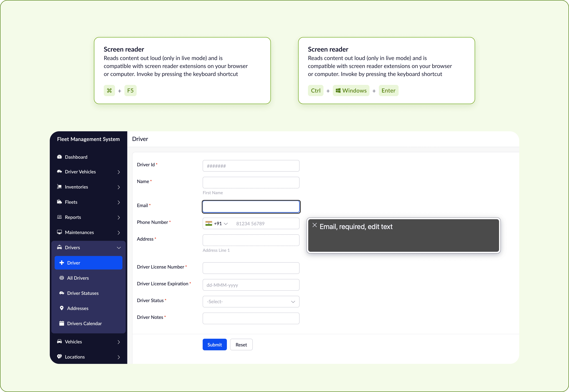Expand the Locations menu chevron
Image resolution: width=569 pixels, height=392 pixels.
[119, 357]
